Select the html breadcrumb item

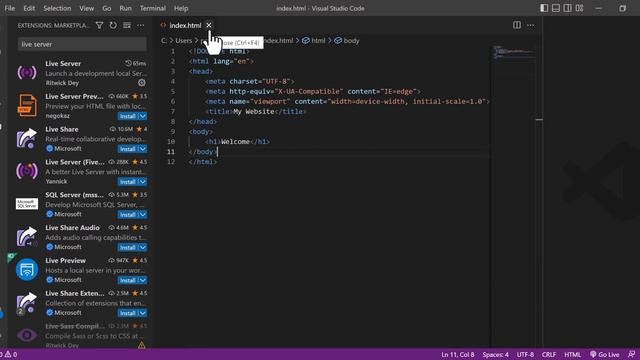313,40
